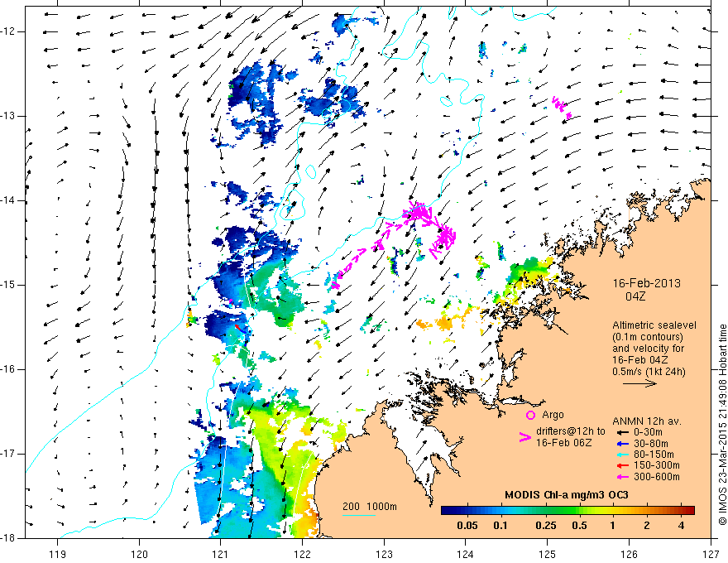
Task: Click the 'Altimetric sealevel' caption line
Action: tap(654, 325)
